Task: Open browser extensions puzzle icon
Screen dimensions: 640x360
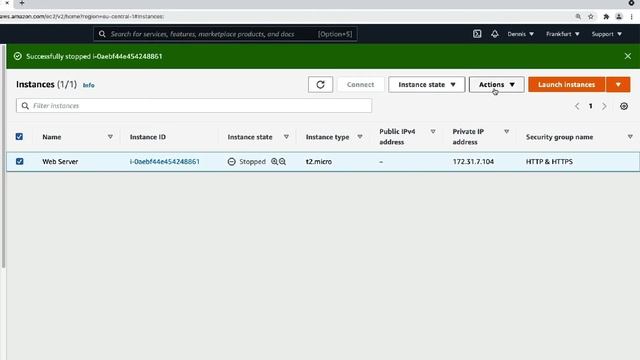Action: tap(606, 17)
